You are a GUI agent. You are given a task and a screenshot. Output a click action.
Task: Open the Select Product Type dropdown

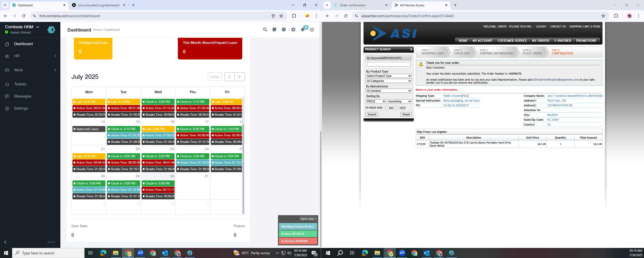(388, 76)
